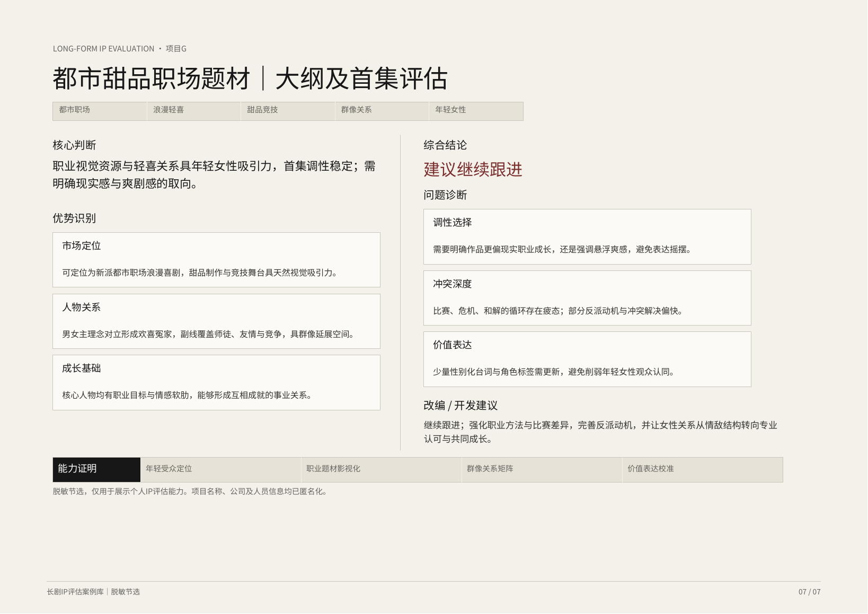
Task: Click the 优势识别 heading
Action: click(x=74, y=218)
